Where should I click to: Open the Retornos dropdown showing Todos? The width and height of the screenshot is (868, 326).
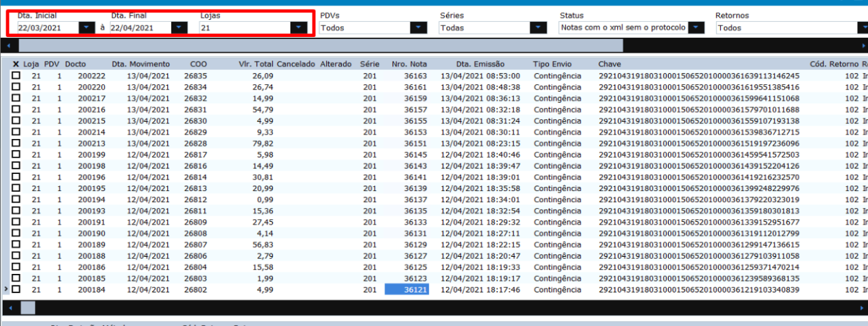click(x=863, y=27)
